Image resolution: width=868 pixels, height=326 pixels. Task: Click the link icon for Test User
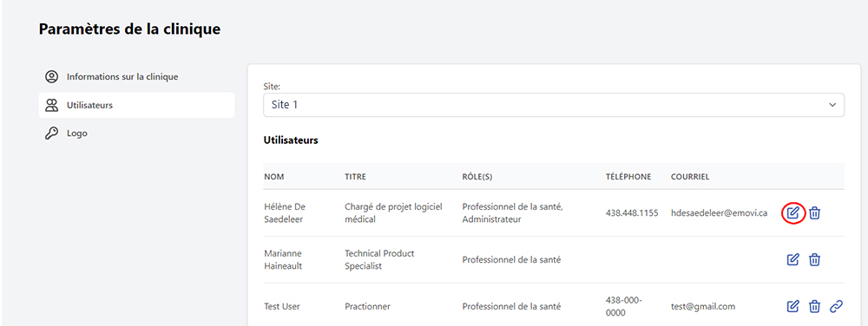(836, 306)
